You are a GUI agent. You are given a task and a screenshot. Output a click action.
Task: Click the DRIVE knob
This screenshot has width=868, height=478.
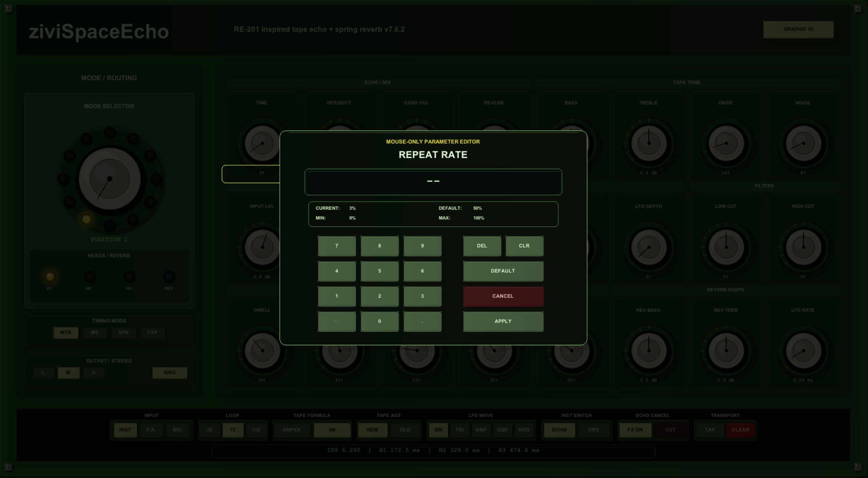pyautogui.click(x=726, y=143)
